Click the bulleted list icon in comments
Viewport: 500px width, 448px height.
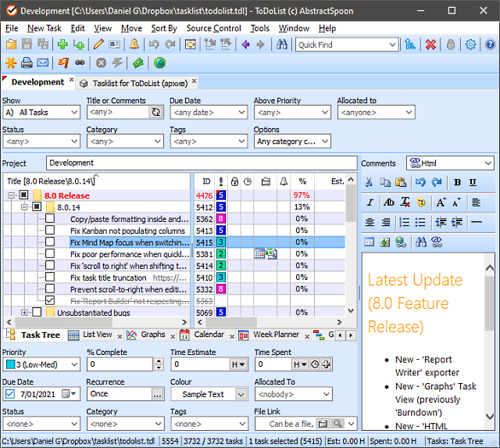[420, 222]
